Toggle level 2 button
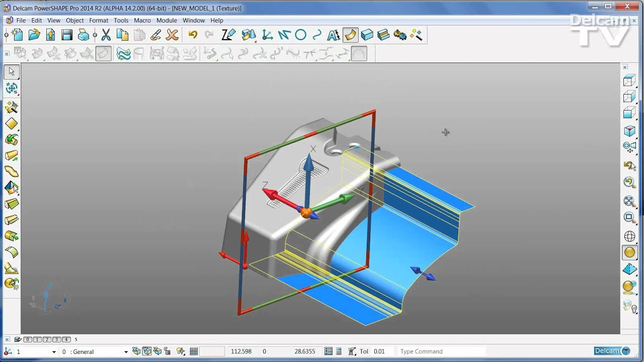The width and height of the screenshot is (644, 362). pyautogui.click(x=47, y=339)
